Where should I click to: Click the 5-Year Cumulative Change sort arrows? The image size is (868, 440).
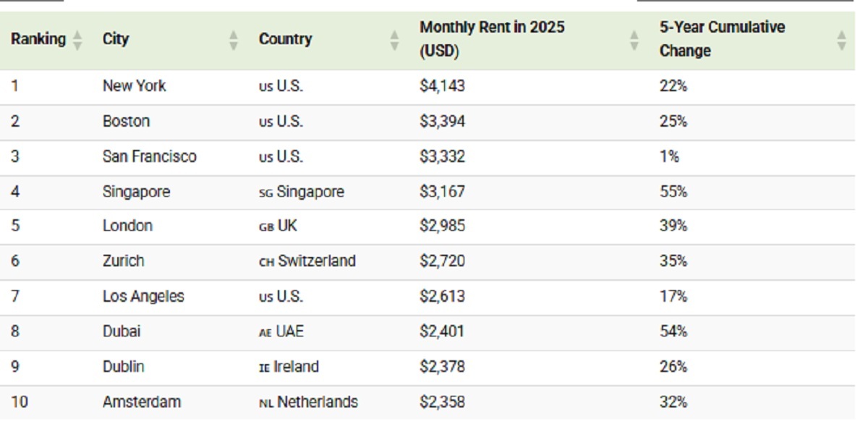(841, 40)
